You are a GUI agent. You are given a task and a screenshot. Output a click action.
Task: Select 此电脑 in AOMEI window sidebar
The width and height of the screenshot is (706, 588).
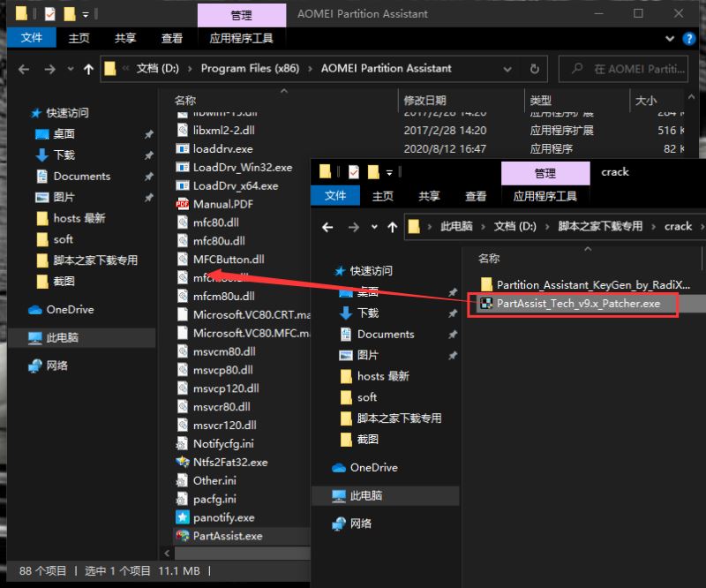pos(62,337)
